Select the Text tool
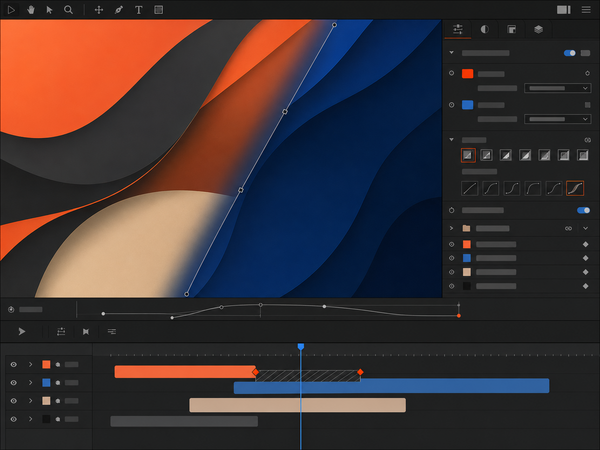Image resolution: width=600 pixels, height=450 pixels. point(139,10)
